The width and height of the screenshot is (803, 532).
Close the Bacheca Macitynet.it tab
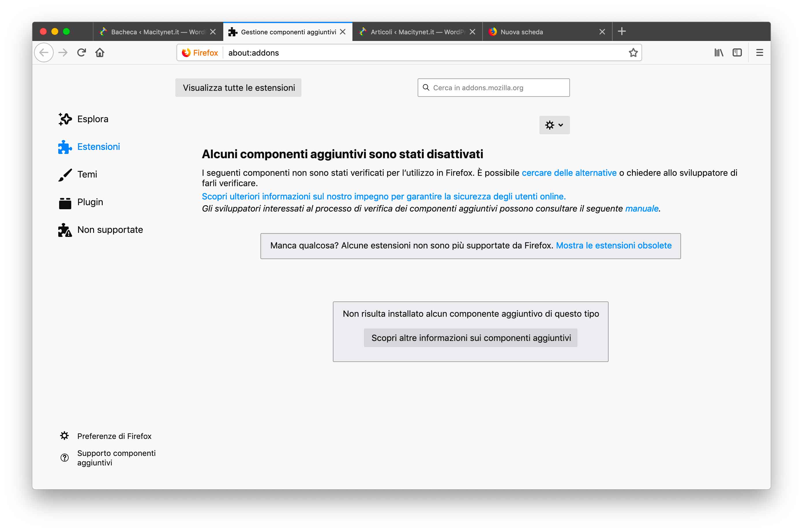(x=213, y=32)
